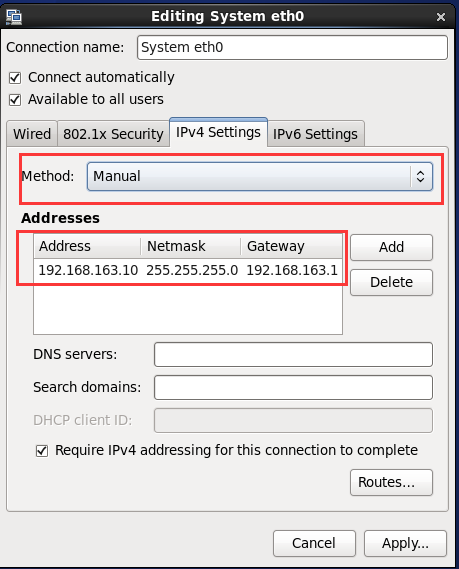Click into the DNS servers field
The height and width of the screenshot is (569, 459).
pyautogui.click(x=293, y=355)
